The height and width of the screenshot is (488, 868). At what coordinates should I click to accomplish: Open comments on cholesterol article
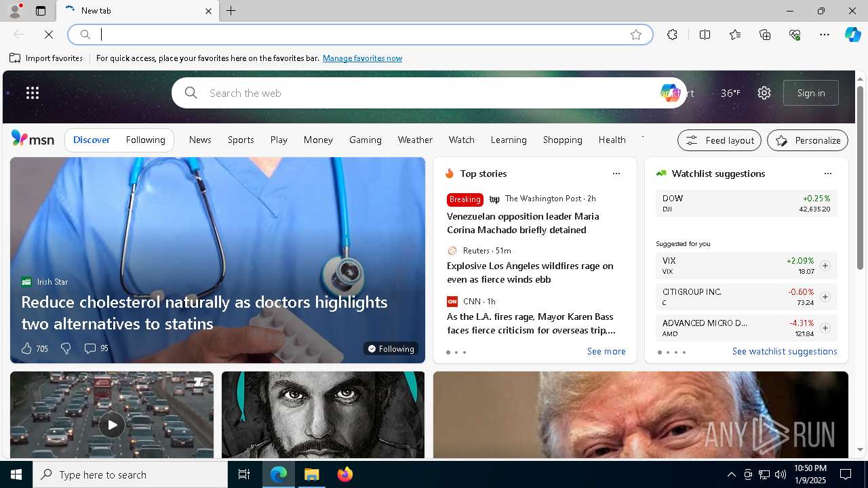[96, 348]
